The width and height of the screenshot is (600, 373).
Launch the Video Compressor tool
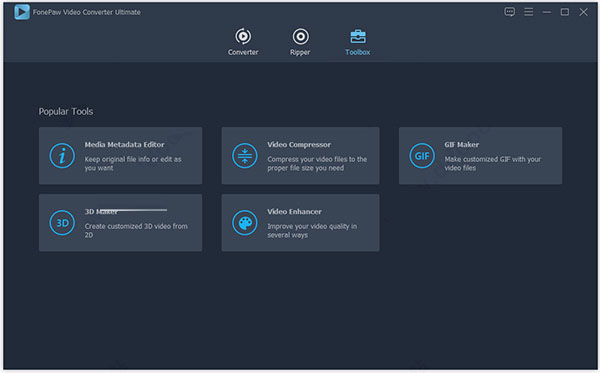click(x=300, y=156)
